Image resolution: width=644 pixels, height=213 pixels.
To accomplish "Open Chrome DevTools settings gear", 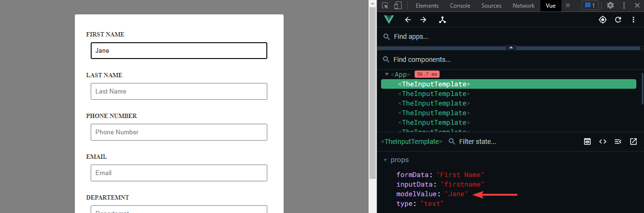I will [610, 6].
